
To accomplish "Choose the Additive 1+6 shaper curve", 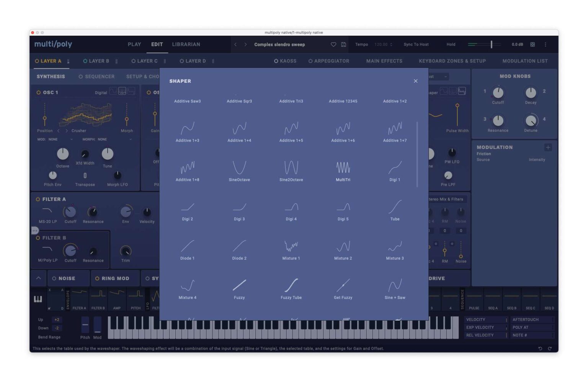I will point(343,131).
